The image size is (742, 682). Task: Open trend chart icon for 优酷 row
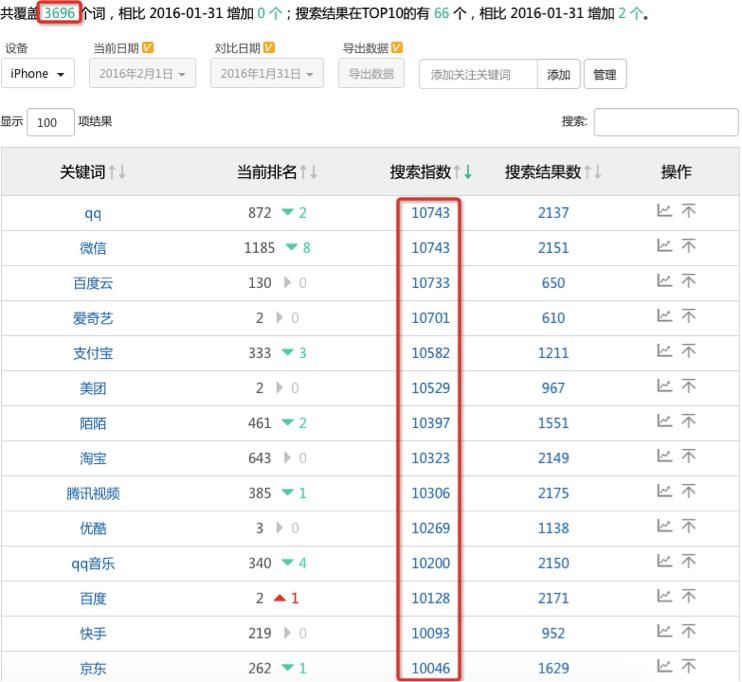[664, 526]
